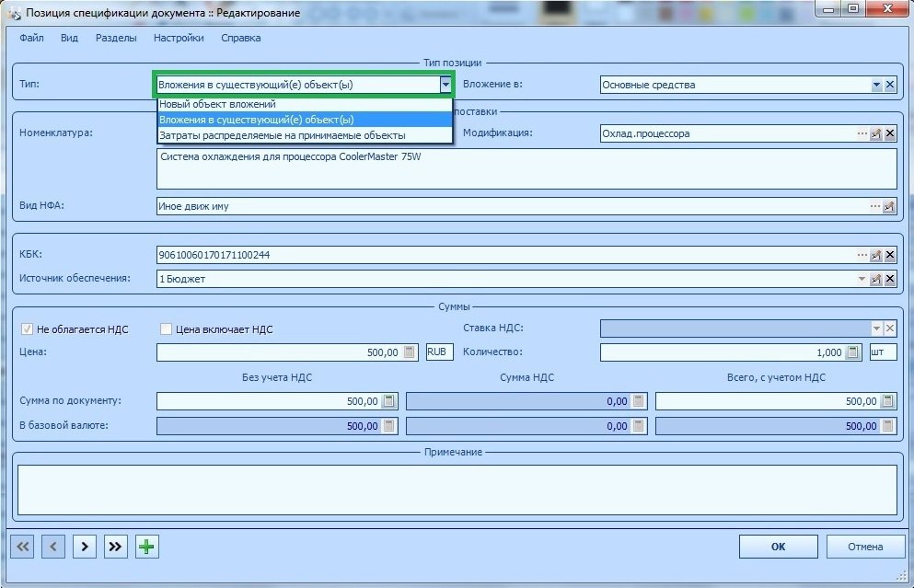The image size is (914, 588).
Task: Open calculator for Сумма по документу без НДС
Action: (x=388, y=401)
